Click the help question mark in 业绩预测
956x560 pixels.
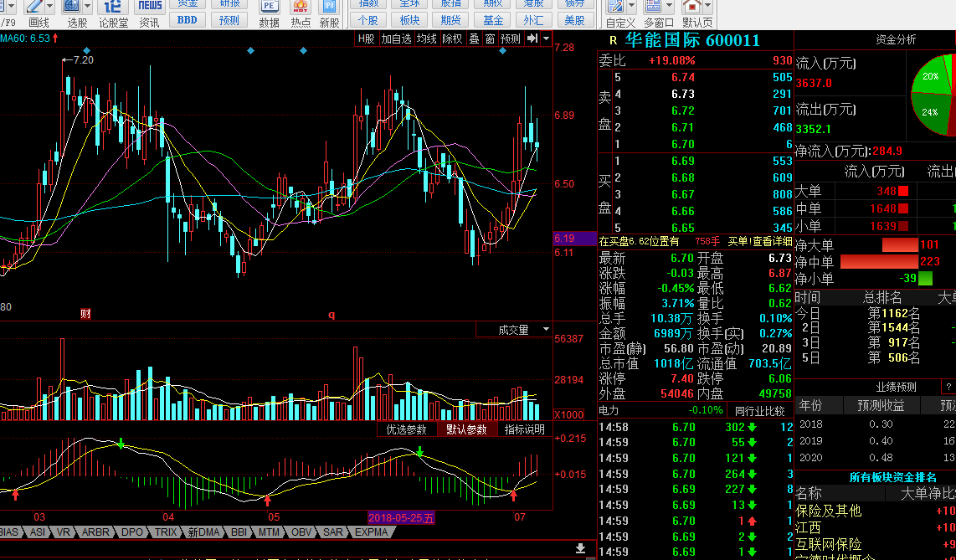pos(948,387)
